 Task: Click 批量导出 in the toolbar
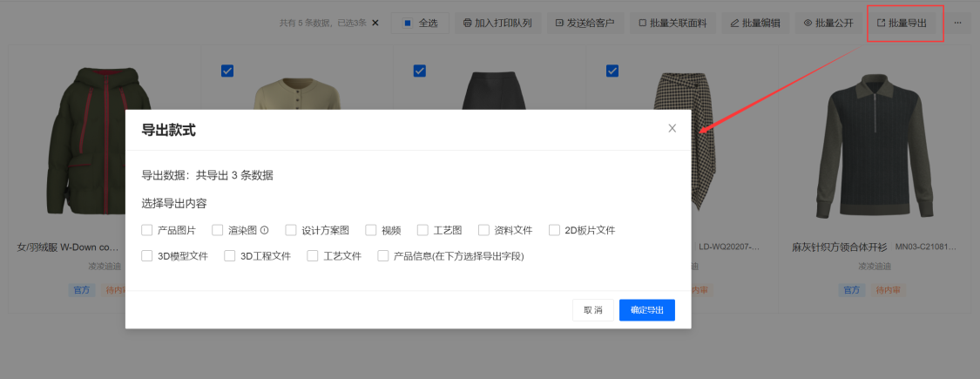tap(906, 23)
